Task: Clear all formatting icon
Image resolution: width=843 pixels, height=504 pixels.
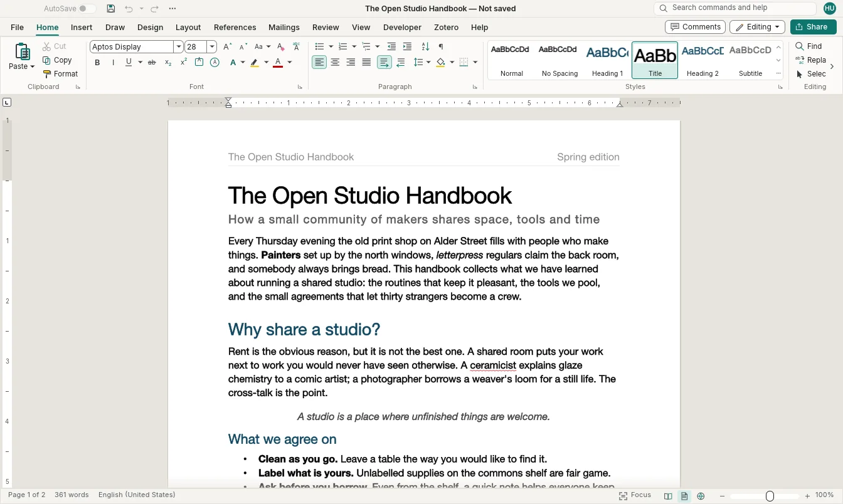Action: [x=280, y=46]
